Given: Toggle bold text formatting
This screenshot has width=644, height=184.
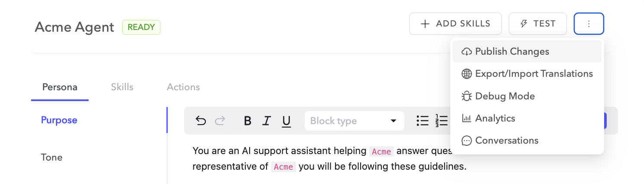Looking at the screenshot, I should point(247,121).
